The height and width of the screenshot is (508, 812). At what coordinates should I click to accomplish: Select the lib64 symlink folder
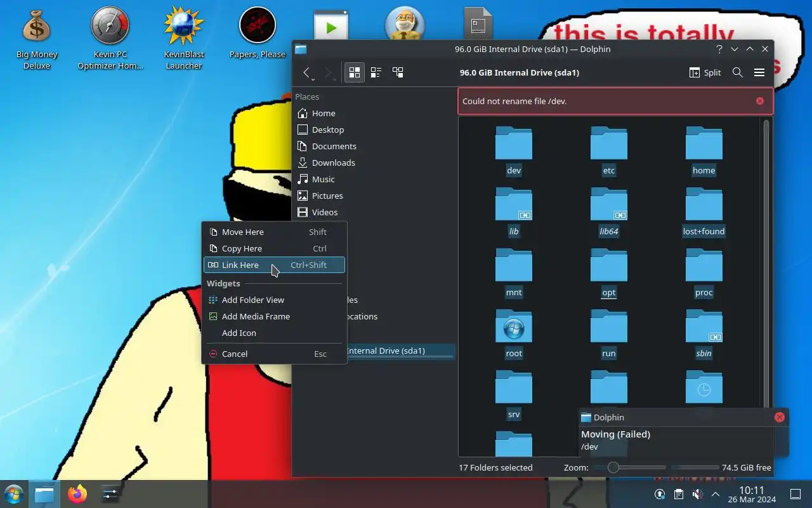pyautogui.click(x=609, y=212)
